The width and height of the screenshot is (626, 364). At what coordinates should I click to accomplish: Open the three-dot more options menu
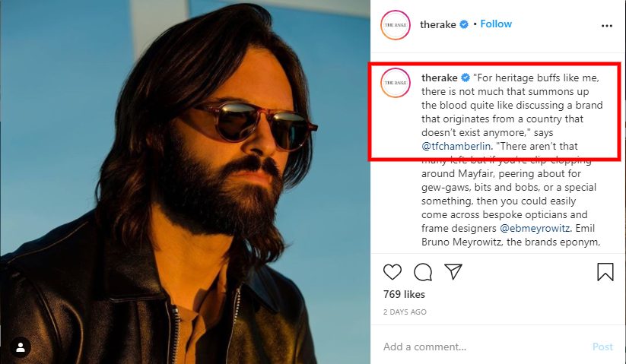click(606, 25)
